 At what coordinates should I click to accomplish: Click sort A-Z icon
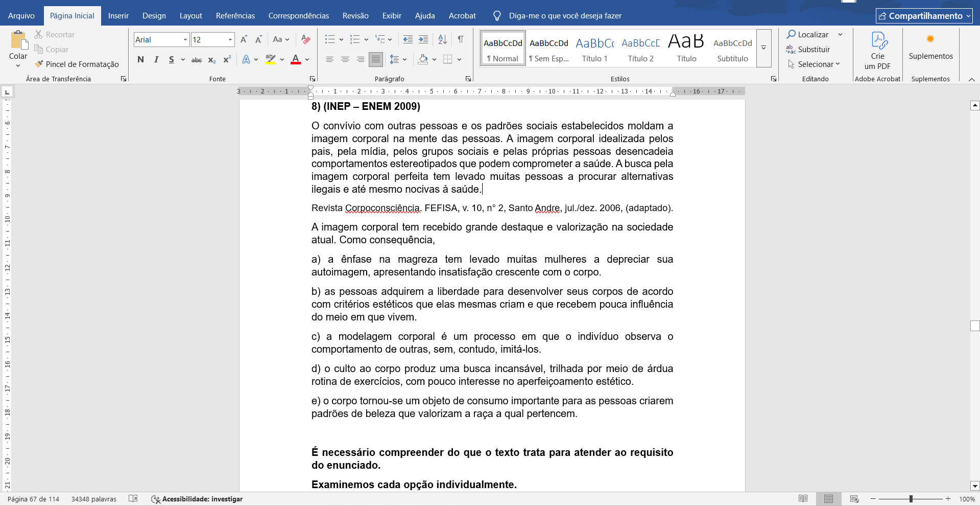click(x=443, y=39)
